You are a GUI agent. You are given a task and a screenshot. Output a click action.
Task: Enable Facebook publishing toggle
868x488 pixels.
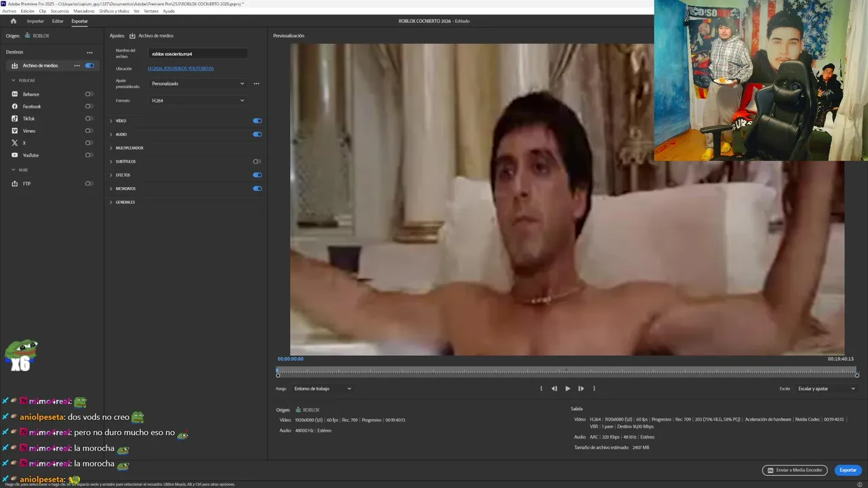(x=89, y=106)
